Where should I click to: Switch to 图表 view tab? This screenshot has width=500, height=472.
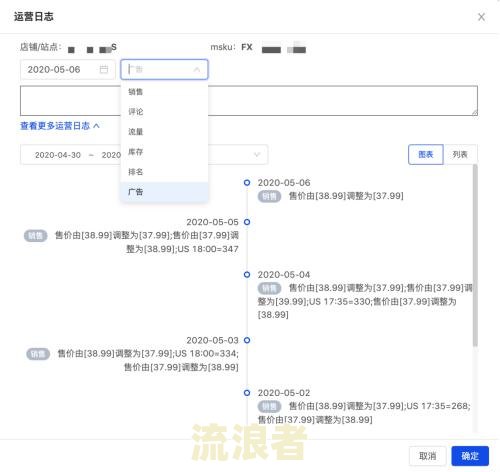tap(426, 154)
